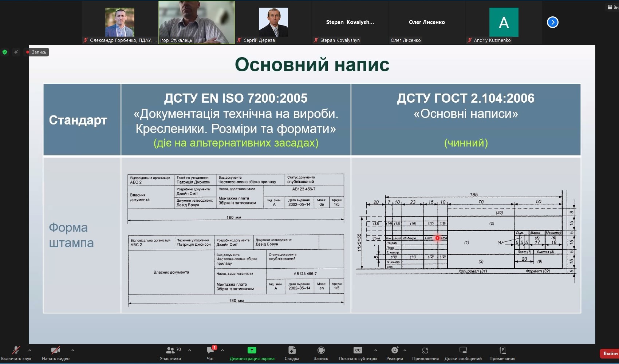Image resolution: width=619 pixels, height=364 pixels.
Task: Expand chat options arrow
Action: pos(222,350)
